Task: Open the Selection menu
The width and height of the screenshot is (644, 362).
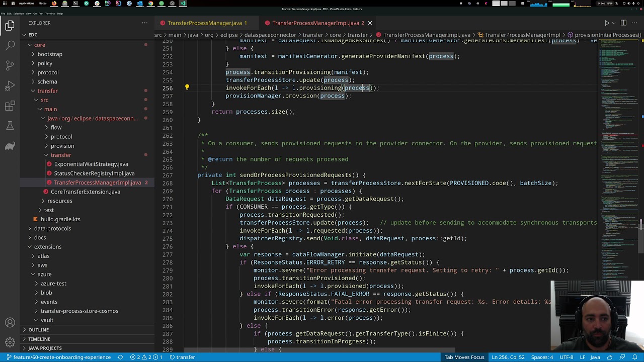Action: point(18,14)
